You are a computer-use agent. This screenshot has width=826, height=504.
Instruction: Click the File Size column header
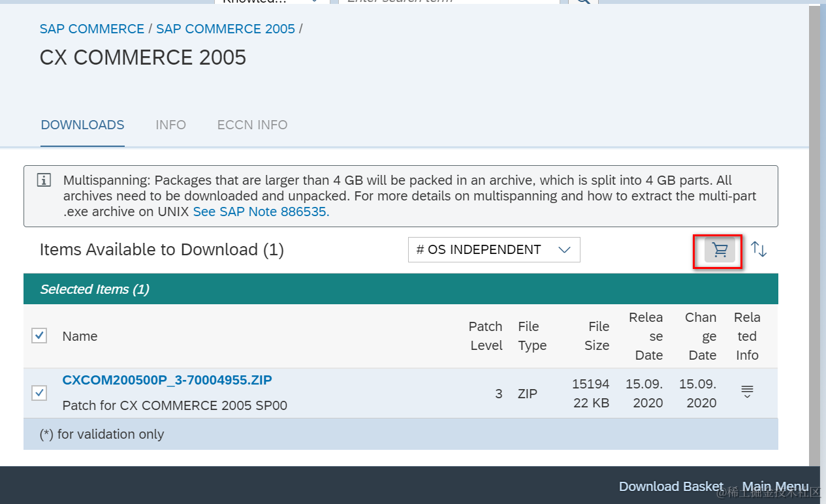[597, 336]
